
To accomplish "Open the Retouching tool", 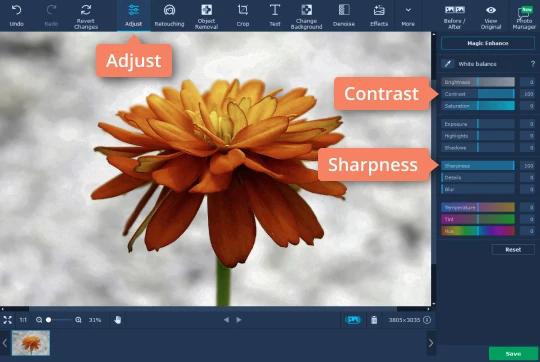I will click(x=169, y=15).
